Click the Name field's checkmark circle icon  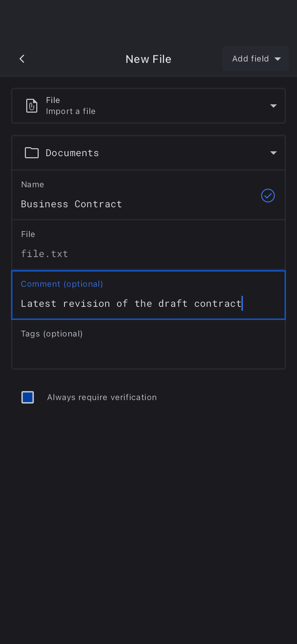(x=268, y=196)
